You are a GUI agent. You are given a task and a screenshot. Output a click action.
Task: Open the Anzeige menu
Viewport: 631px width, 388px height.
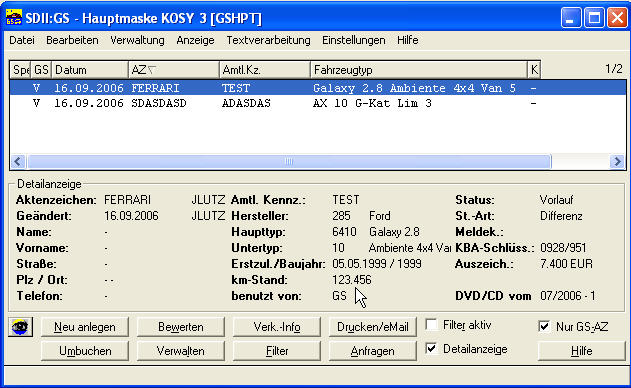(x=195, y=40)
